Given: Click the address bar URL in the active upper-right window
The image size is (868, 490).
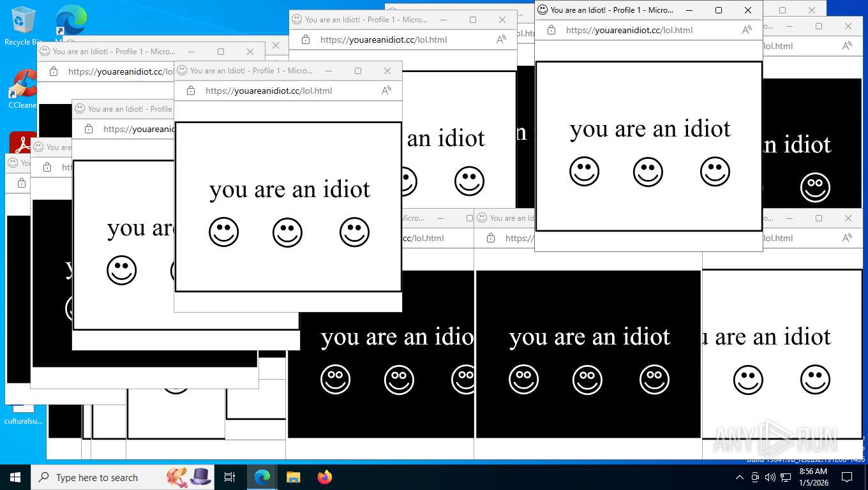Looking at the screenshot, I should (x=629, y=30).
